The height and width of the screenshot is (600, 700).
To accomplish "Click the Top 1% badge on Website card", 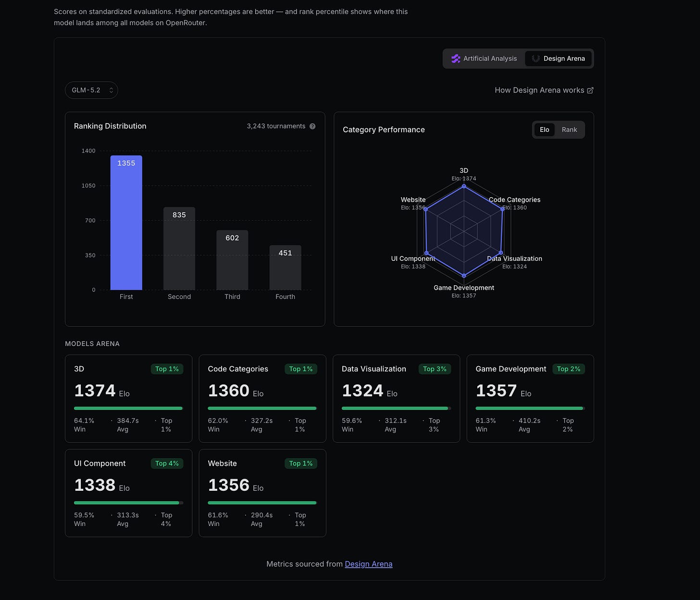I will click(x=301, y=463).
